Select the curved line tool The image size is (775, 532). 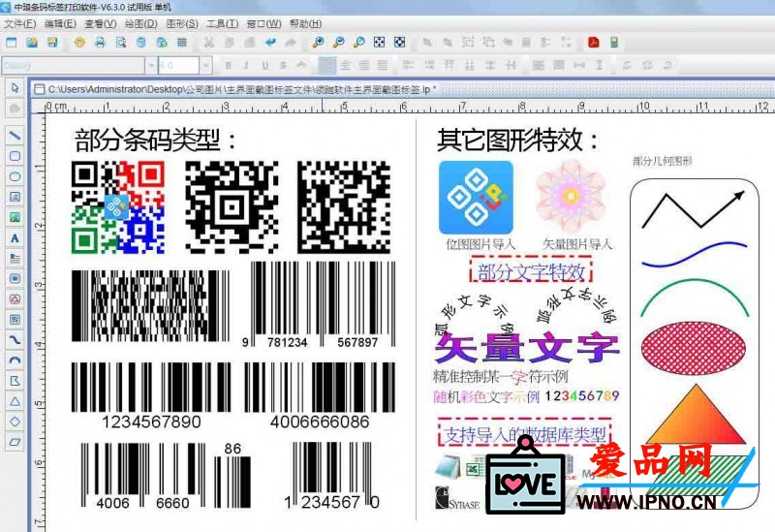15,340
